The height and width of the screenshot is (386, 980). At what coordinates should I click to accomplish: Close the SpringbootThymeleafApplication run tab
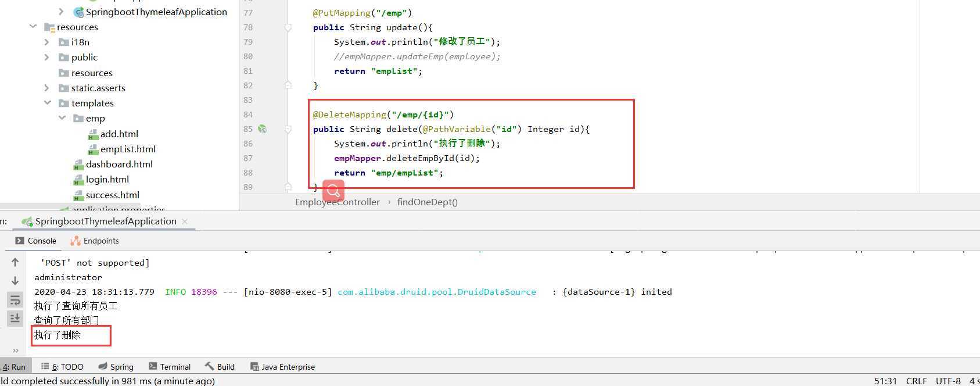[x=185, y=221]
